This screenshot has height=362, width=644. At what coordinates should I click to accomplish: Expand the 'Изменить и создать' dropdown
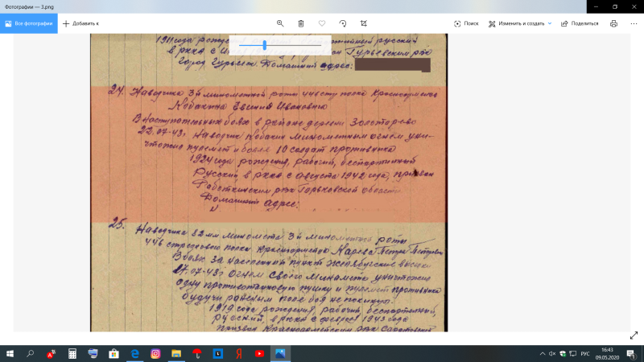520,23
